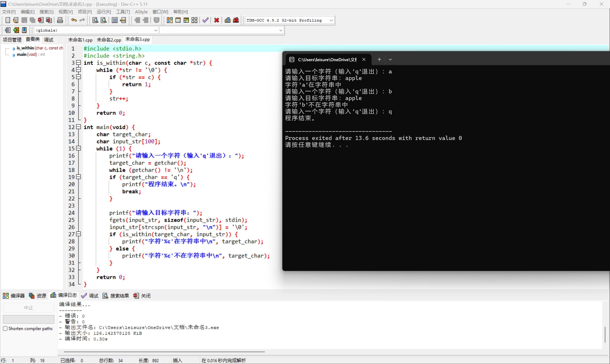Click the Print icon on the toolbar
This screenshot has height=364, width=610.
[60, 20]
